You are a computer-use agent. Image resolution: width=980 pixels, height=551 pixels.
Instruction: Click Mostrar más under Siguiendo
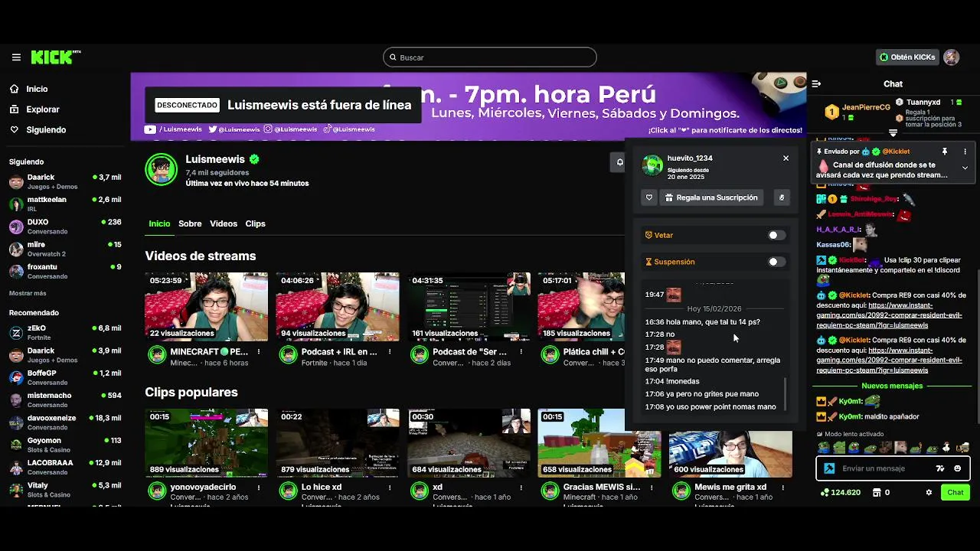coord(28,293)
